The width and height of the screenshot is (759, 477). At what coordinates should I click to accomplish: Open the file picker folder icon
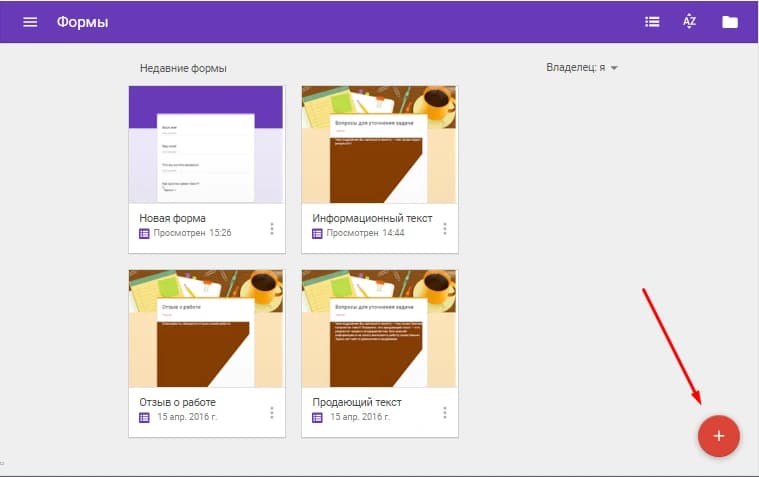730,22
